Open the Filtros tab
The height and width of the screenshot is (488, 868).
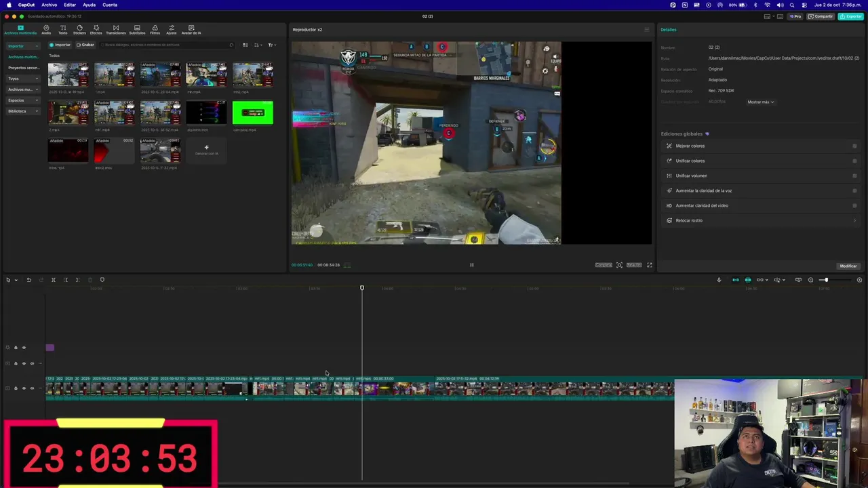[155, 30]
